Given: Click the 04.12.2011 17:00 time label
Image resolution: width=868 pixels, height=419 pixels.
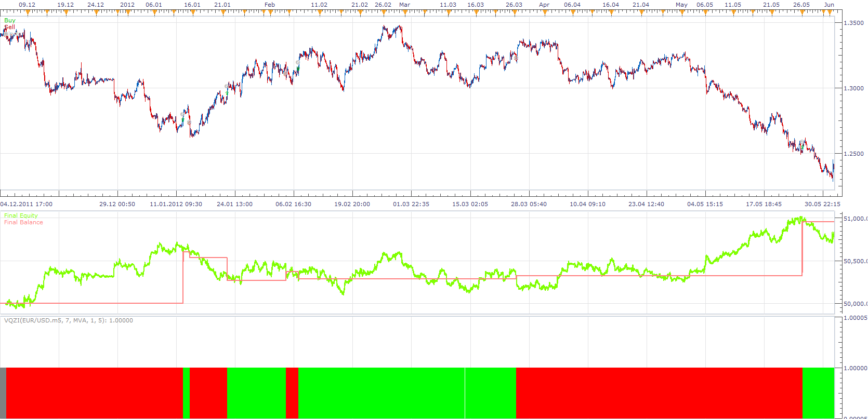Looking at the screenshot, I should click(x=27, y=204).
